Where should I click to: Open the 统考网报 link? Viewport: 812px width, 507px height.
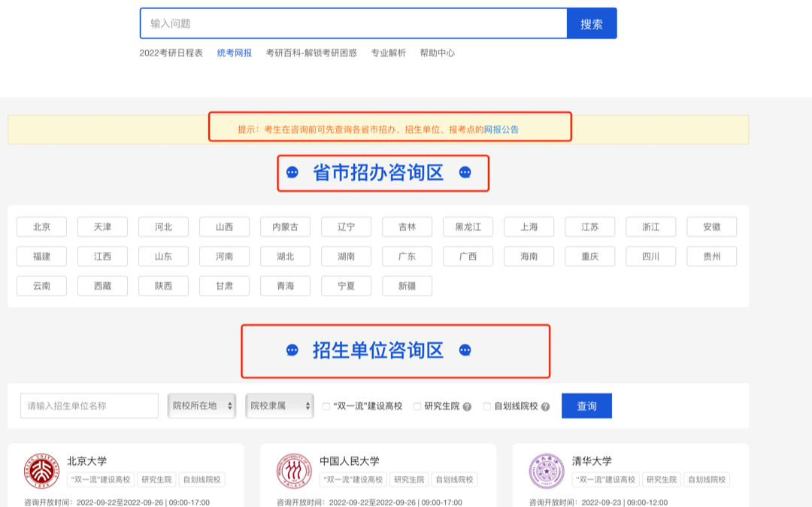(235, 53)
